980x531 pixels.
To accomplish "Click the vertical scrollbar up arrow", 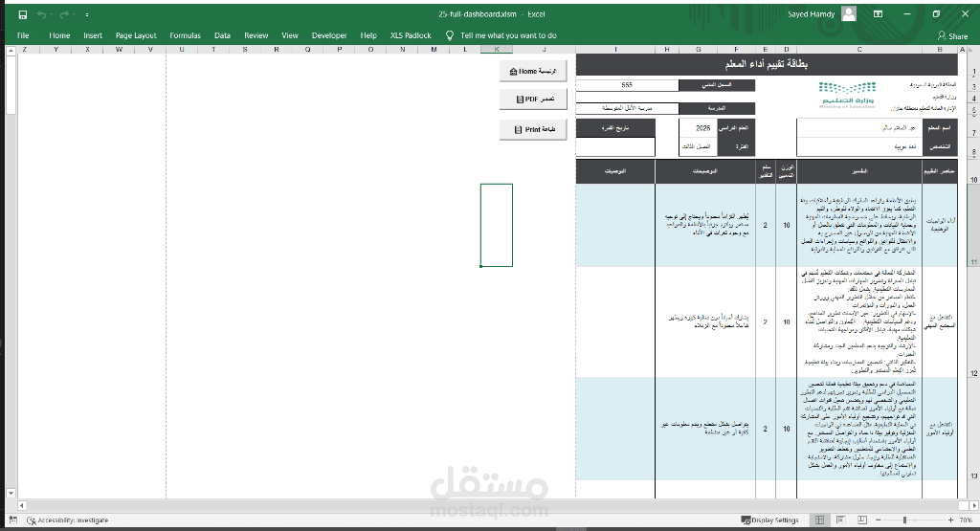I will tap(11, 50).
